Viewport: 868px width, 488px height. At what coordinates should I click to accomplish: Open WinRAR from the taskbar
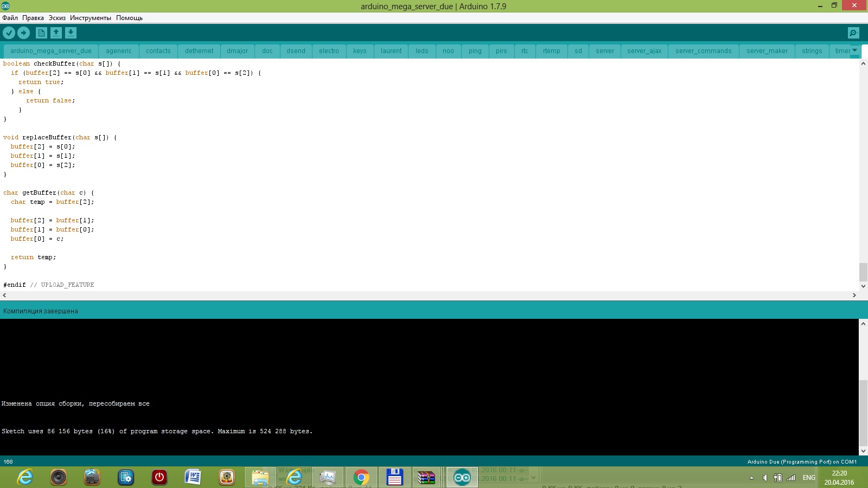[x=426, y=477]
